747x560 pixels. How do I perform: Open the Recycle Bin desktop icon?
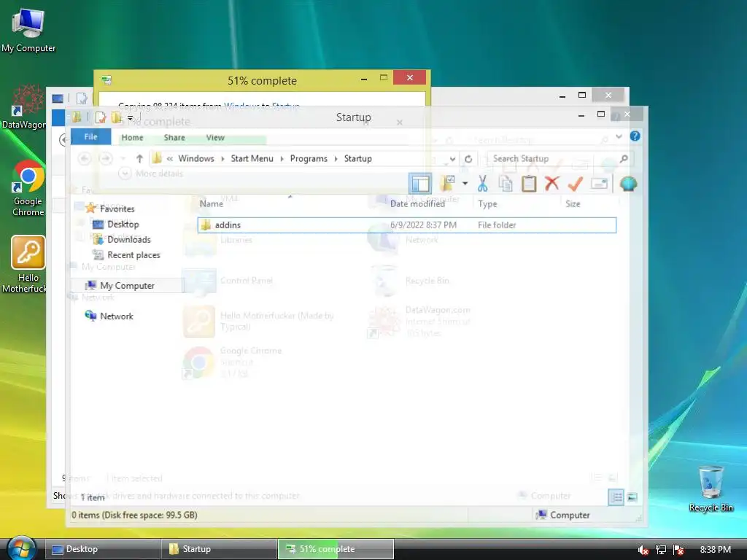pyautogui.click(x=711, y=488)
